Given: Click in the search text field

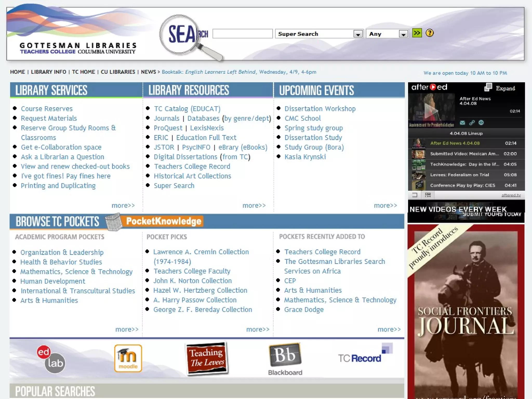Looking at the screenshot, I should (x=242, y=34).
